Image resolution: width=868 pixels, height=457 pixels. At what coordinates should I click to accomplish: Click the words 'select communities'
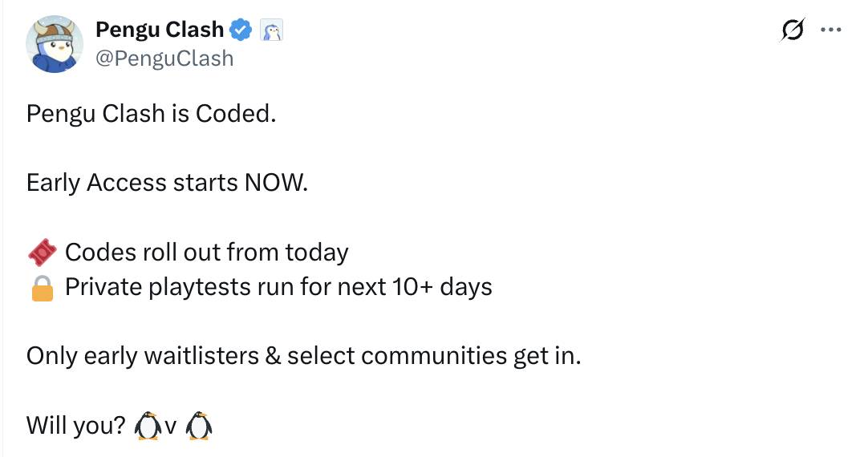pos(397,356)
